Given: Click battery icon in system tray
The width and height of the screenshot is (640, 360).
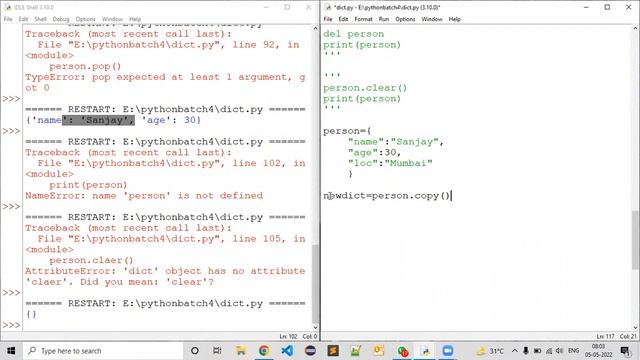Looking at the screenshot, I should click(537, 351).
